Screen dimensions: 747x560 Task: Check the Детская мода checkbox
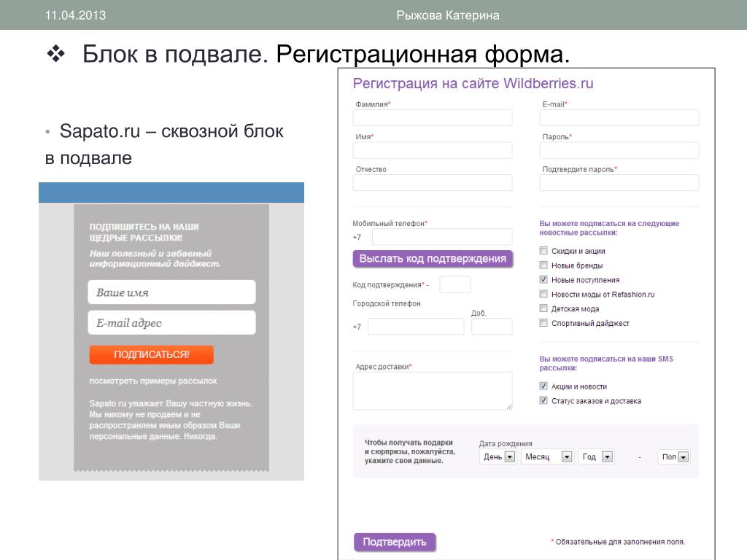click(x=543, y=308)
